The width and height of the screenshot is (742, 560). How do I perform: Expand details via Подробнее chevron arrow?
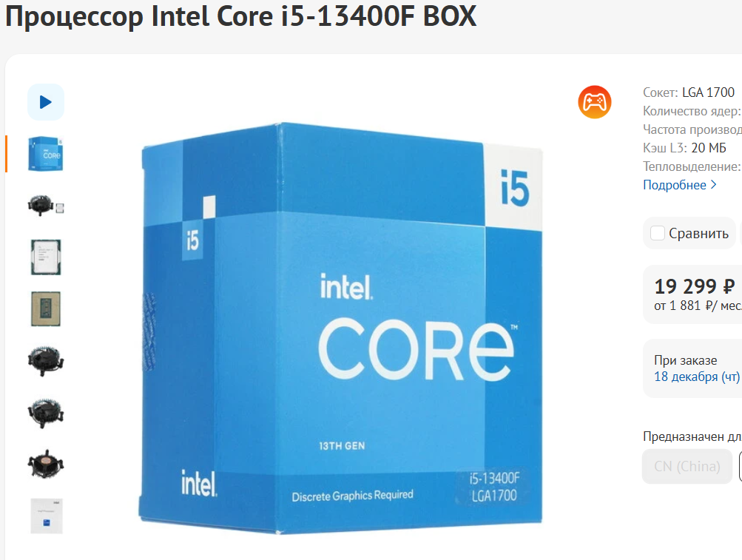pyautogui.click(x=714, y=185)
